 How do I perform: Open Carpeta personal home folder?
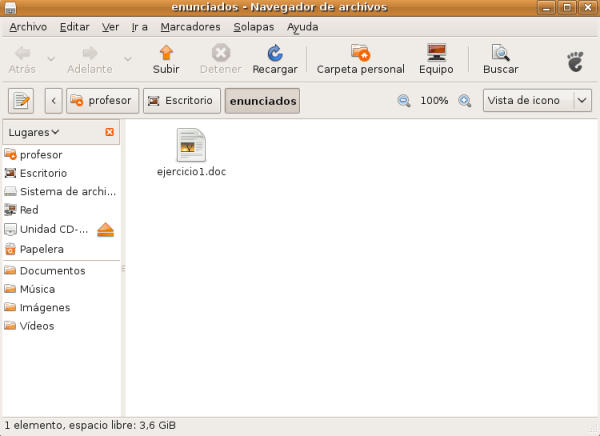pos(360,59)
